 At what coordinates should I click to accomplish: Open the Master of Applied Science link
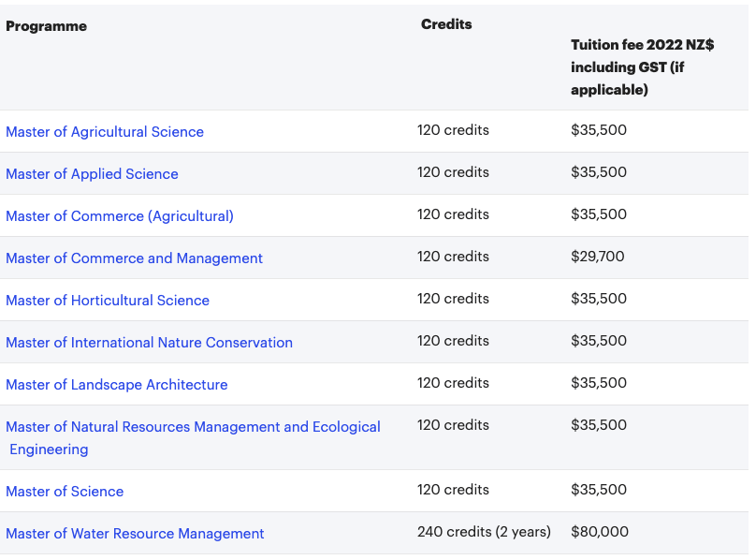click(92, 174)
